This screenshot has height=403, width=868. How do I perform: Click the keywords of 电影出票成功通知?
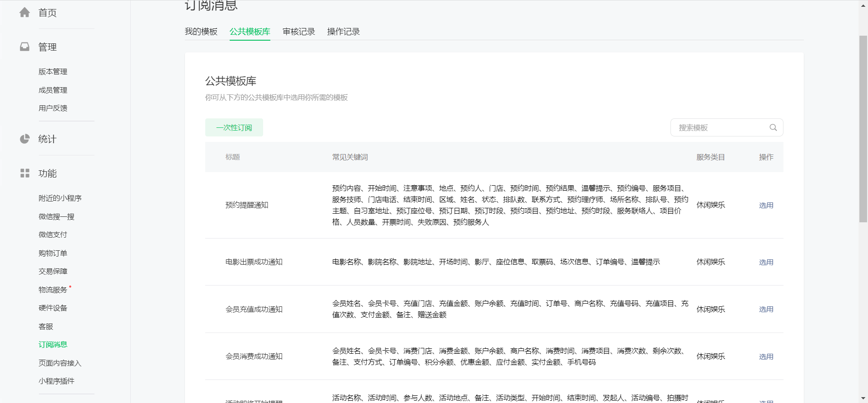496,262
